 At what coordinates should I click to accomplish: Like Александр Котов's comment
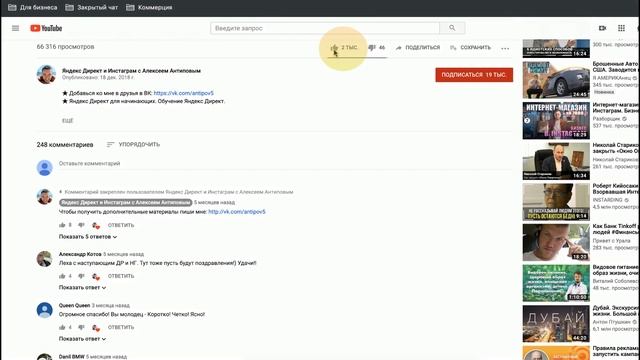(62, 276)
